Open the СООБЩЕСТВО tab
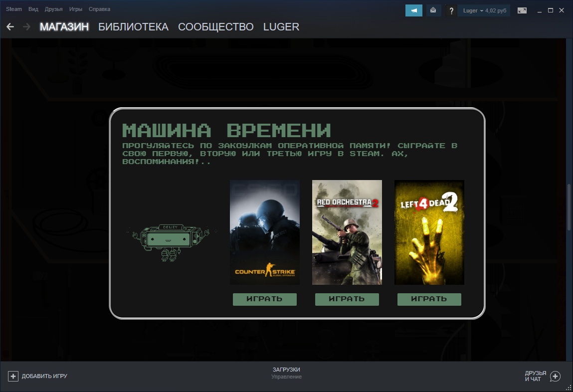Image resolution: width=573 pixels, height=392 pixels. pos(215,27)
